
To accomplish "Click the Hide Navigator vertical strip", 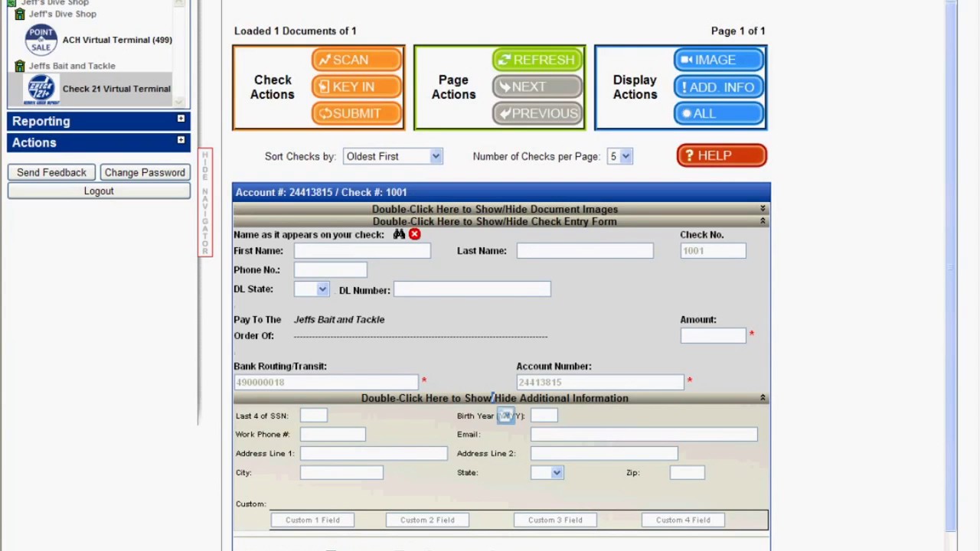I will point(205,203).
